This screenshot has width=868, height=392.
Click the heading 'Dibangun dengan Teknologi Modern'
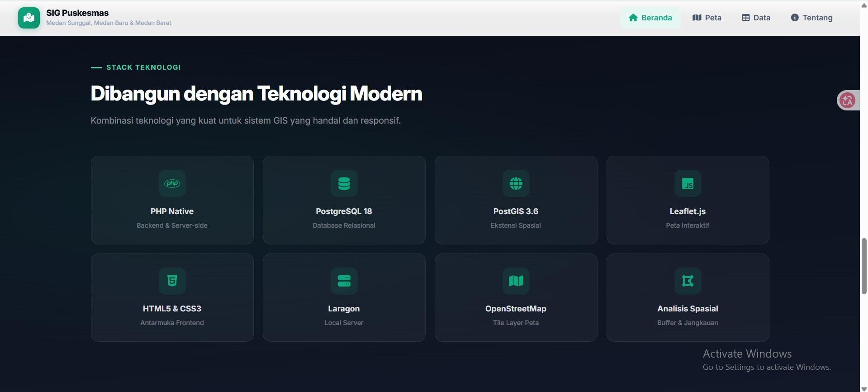pos(256,94)
